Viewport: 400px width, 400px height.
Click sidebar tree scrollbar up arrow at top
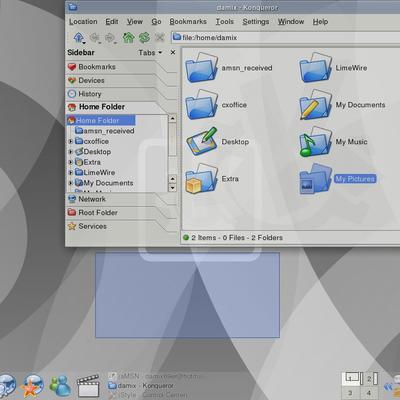click(x=172, y=119)
